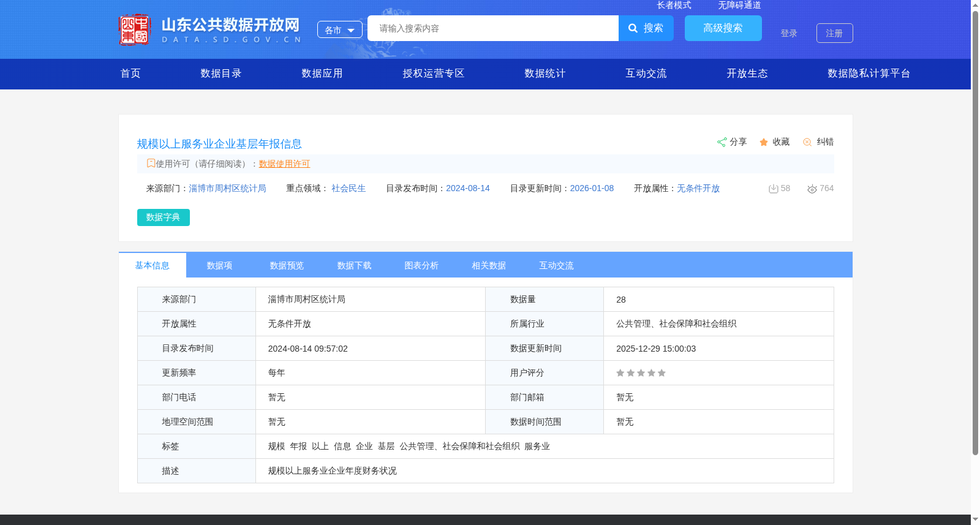The image size is (980, 525).
Task: Open 数据应用 in the navigation bar
Action: pos(322,74)
